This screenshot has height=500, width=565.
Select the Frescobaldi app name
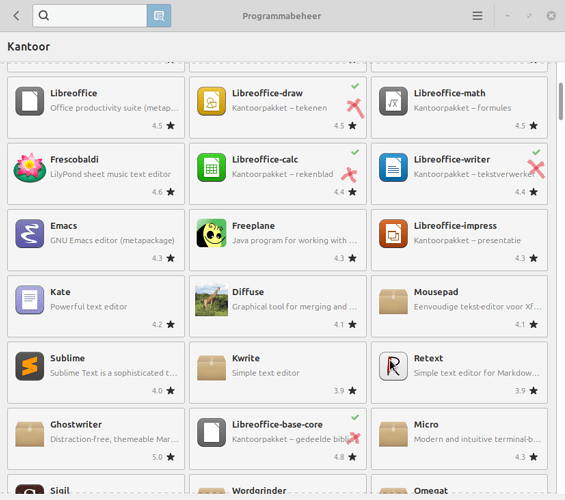74,159
